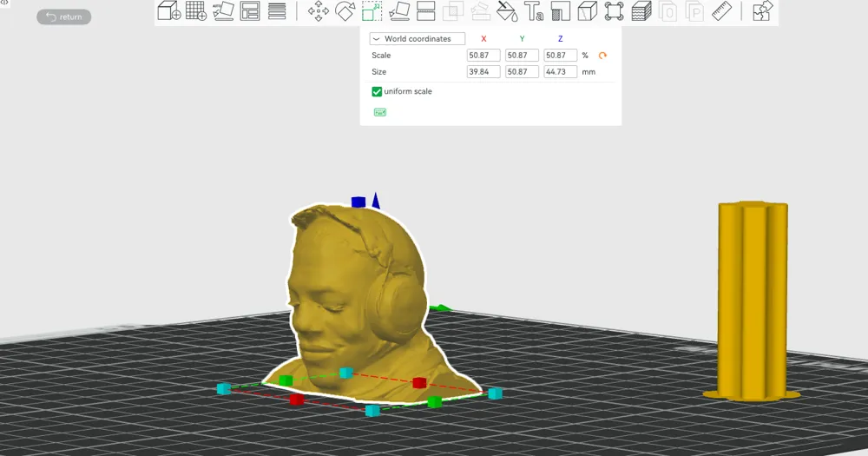Select the Move tool
The width and height of the screenshot is (868, 456).
pos(318,10)
